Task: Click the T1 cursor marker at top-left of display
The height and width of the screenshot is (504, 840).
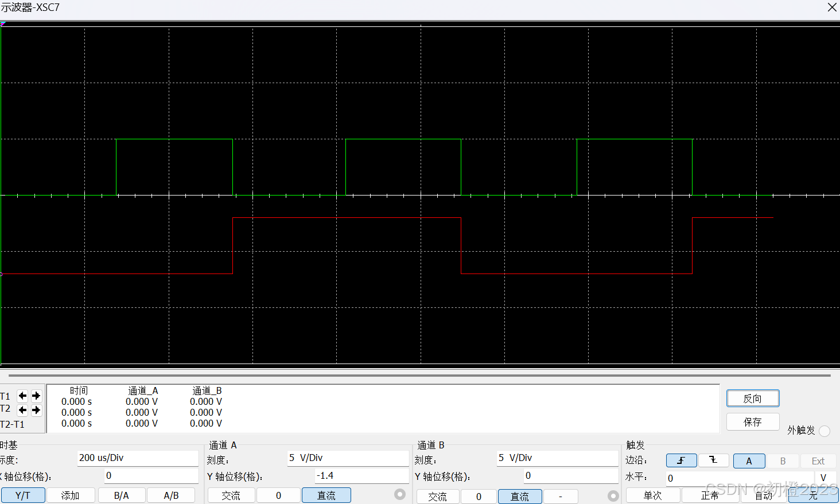Action: click(x=3, y=24)
